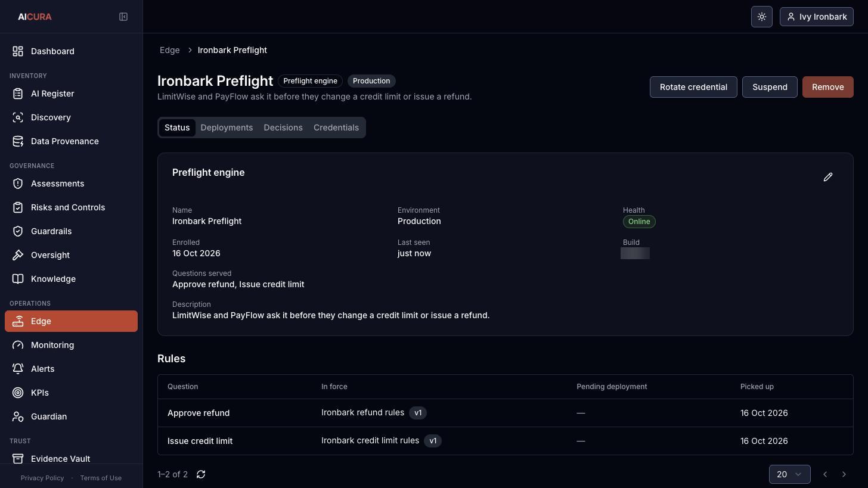Open the Privacy Policy link
868x488 pixels.
(x=42, y=478)
